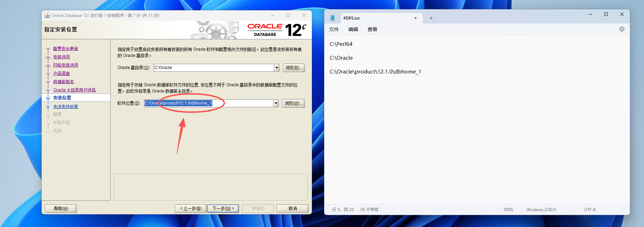
Task: Click the 55 个字符 count in status bar
Action: (x=369, y=210)
